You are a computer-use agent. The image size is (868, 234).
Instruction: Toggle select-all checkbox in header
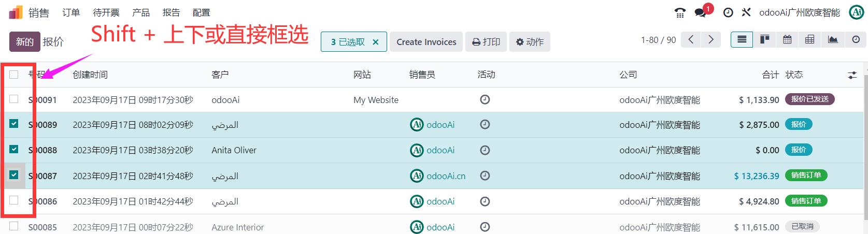[14, 75]
